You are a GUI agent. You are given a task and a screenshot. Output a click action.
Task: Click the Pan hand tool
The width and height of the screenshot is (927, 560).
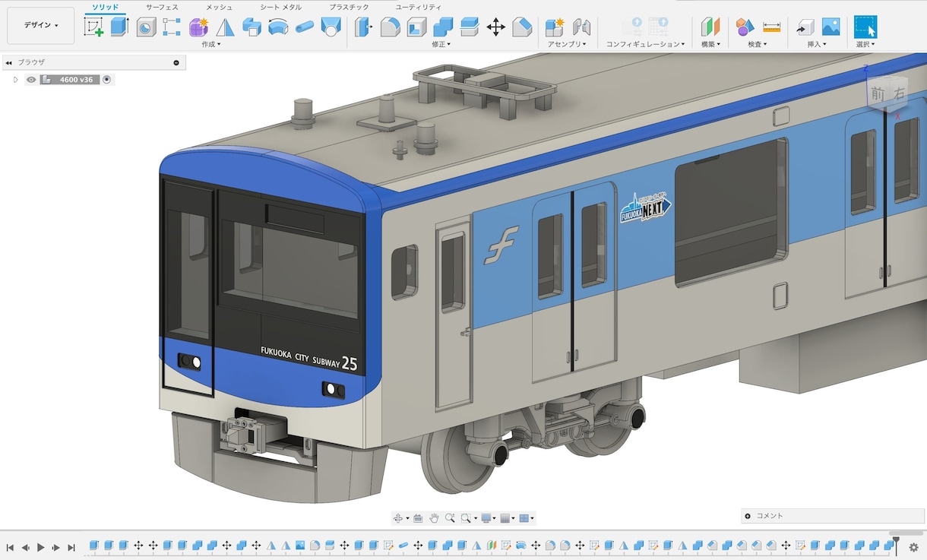click(434, 518)
